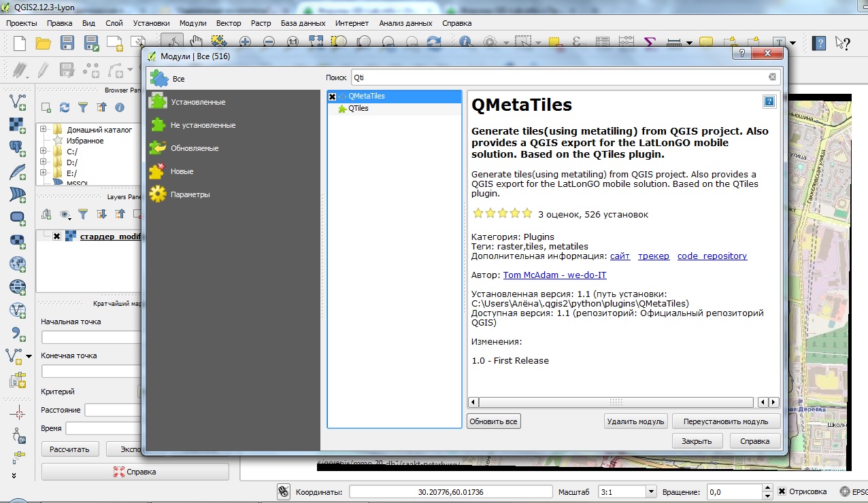Click the Add Raster Layer icon
868x503 pixels.
[18, 125]
